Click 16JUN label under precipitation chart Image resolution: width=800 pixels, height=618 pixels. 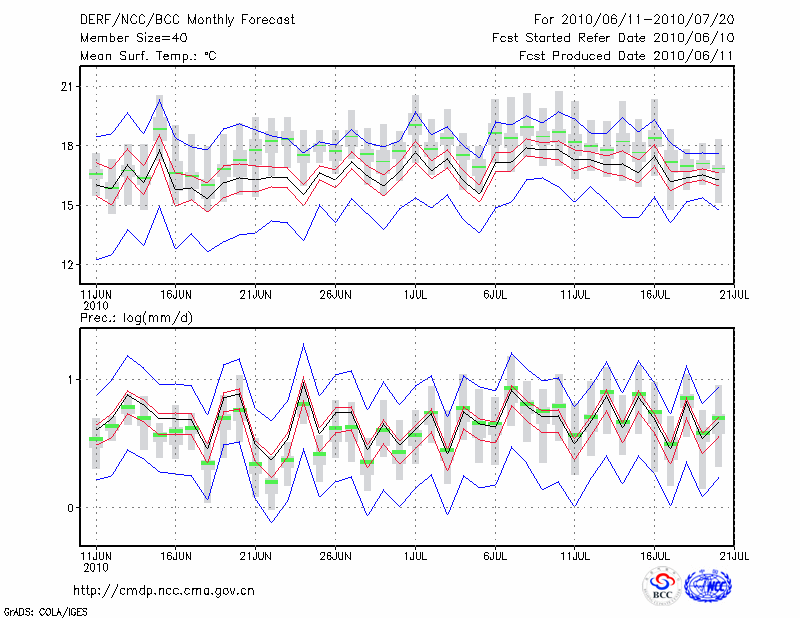(x=176, y=553)
